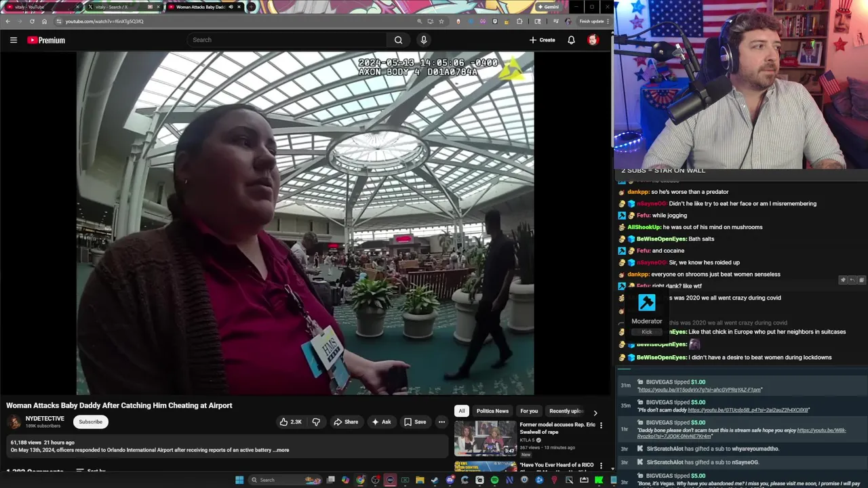Screen dimensions: 868x488
Task: Click the video title text
Action: tap(119, 405)
